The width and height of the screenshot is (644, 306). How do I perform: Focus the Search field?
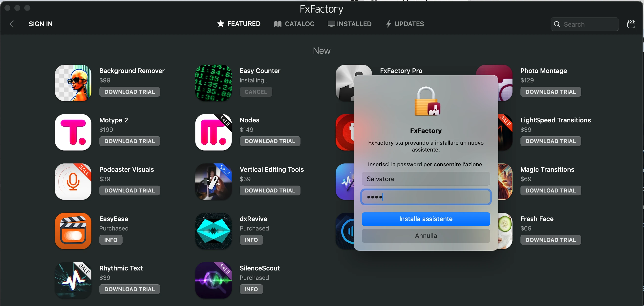584,24
